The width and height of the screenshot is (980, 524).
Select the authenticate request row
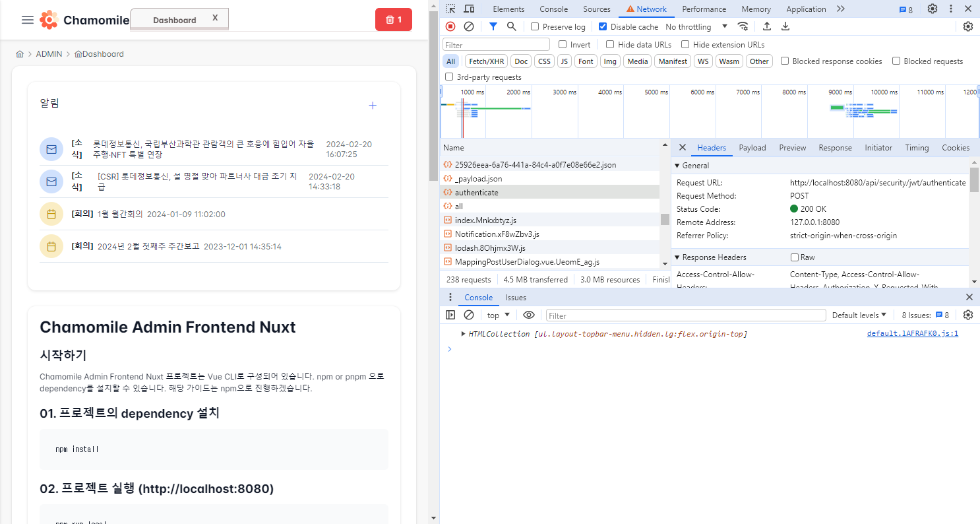(551, 192)
